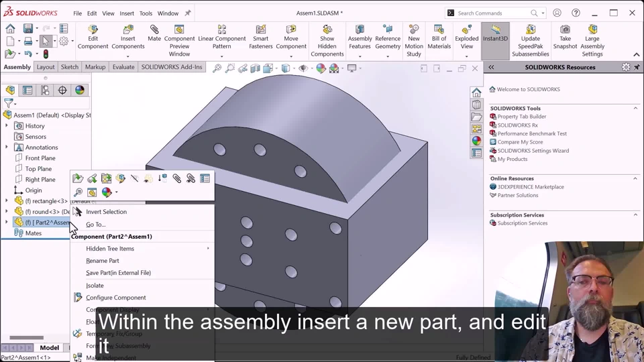
Task: Click Linear Component Pattern icon
Action: click(222, 29)
